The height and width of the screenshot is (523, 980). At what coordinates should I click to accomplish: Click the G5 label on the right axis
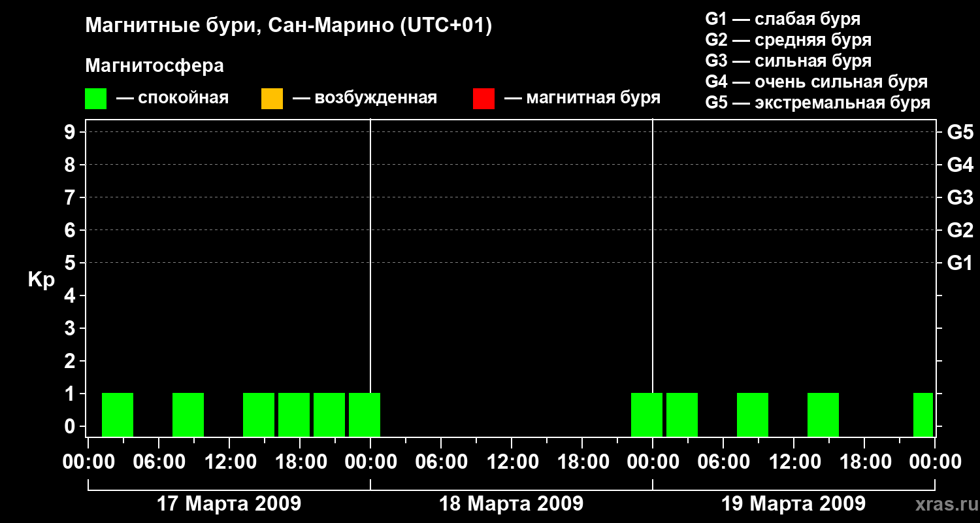pos(960,132)
